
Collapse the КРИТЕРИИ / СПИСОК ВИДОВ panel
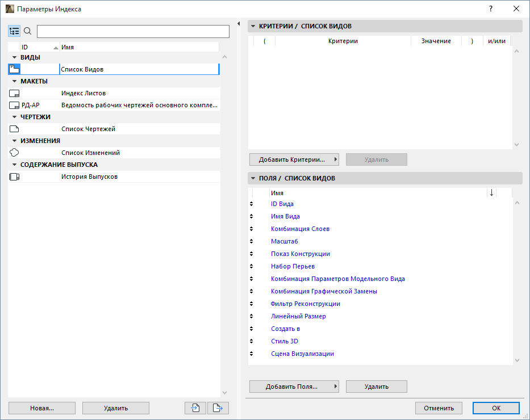253,26
